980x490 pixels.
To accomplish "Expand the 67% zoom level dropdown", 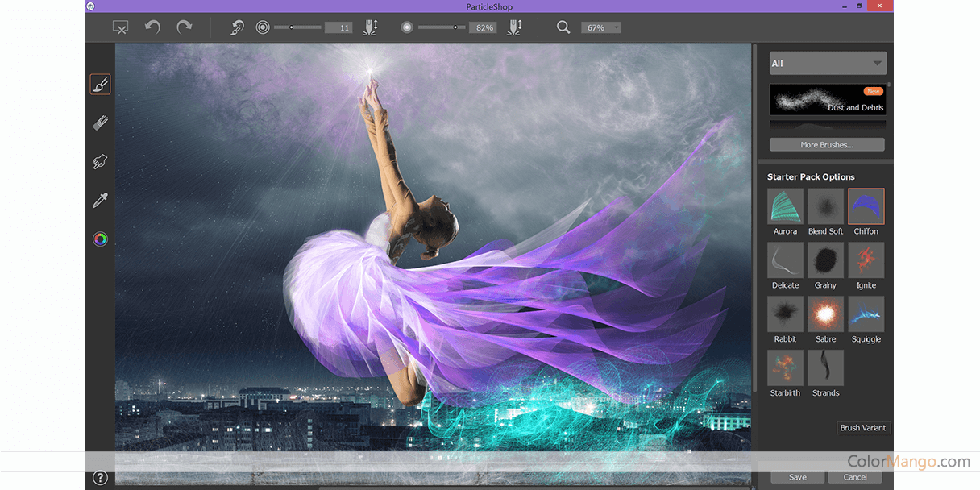I will pos(601,27).
